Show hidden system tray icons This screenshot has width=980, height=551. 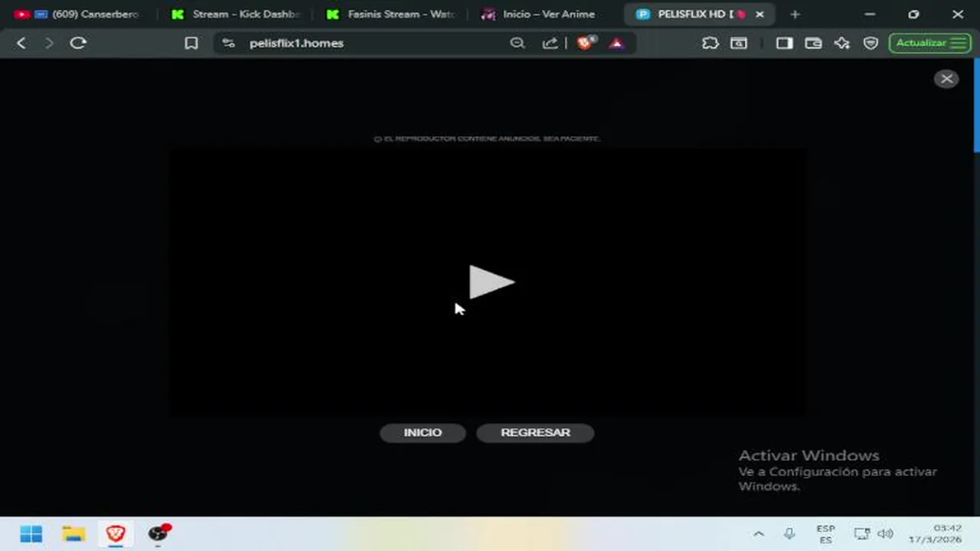tap(758, 534)
